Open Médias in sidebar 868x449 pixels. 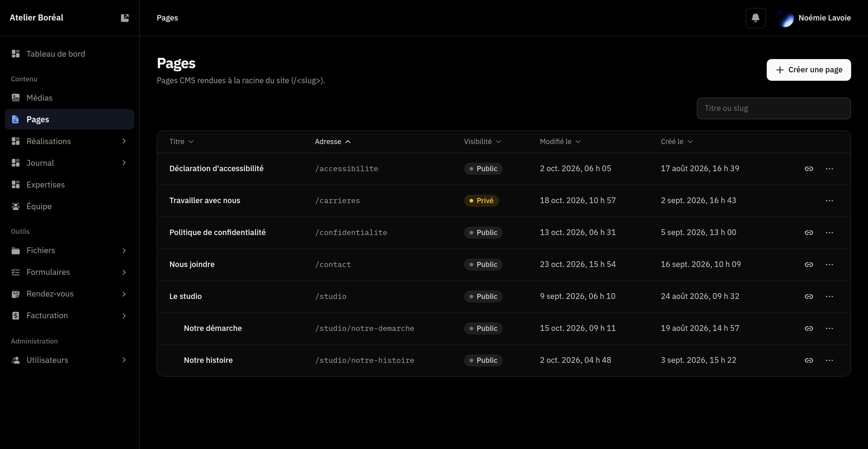click(x=70, y=98)
